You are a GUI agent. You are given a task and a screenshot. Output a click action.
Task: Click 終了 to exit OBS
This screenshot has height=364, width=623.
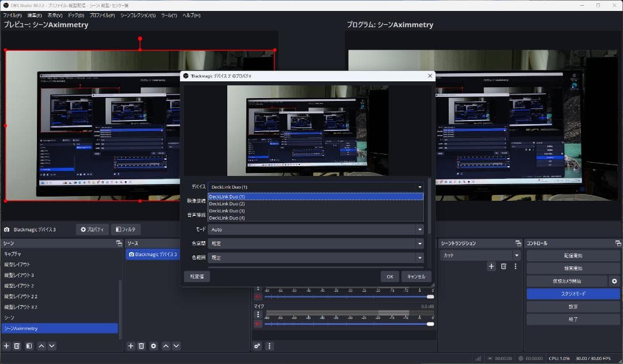pos(573,319)
